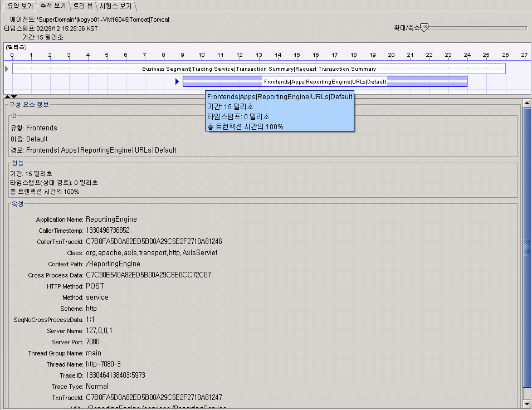
Task: Click tooltip title Frontends|Apps|ReportingEngine|URLs|Default
Action: pos(280,97)
